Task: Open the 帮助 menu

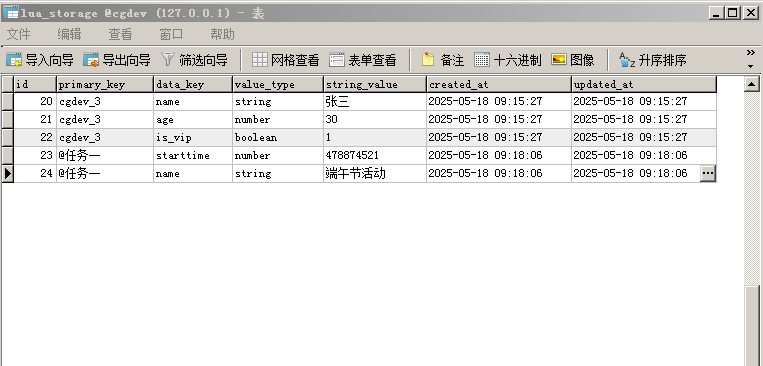Action: coord(222,34)
